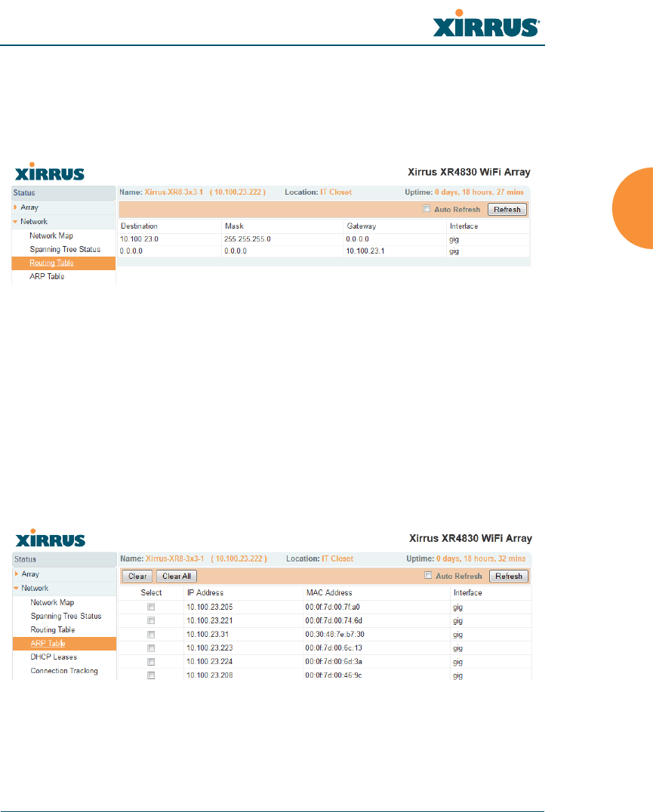Click Refresh in the Routing Table screen
Viewport: 653px width, 812px height.
[507, 209]
